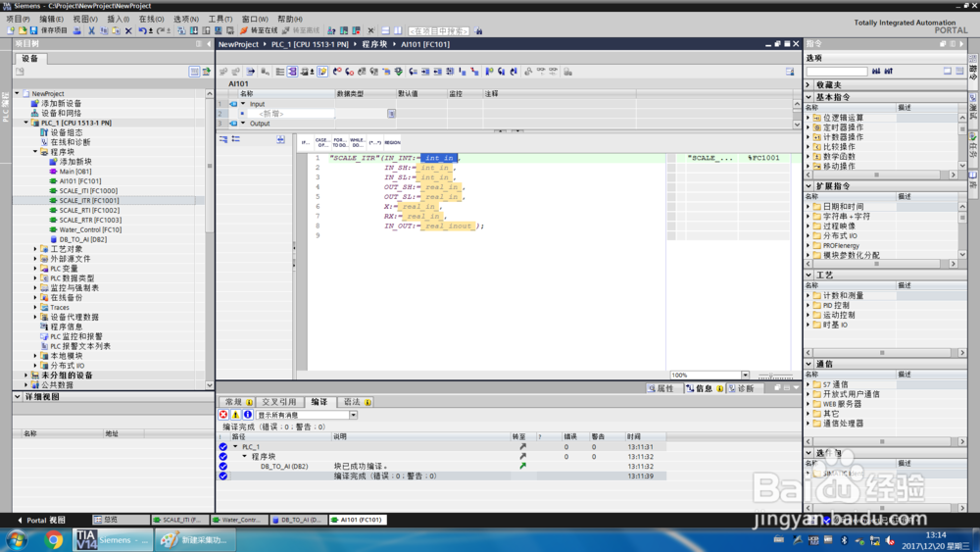Insert a CASE OF statement template
980x552 pixels.
click(x=321, y=142)
